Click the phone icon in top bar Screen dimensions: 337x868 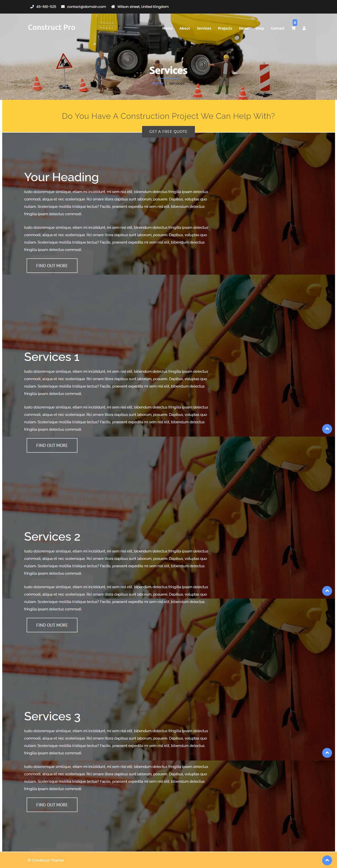coord(32,7)
